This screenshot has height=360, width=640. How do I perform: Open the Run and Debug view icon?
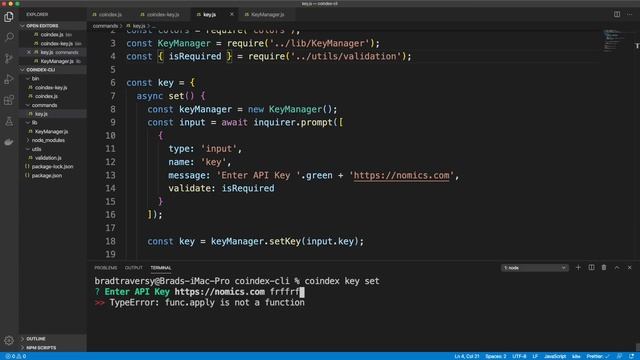[9, 79]
